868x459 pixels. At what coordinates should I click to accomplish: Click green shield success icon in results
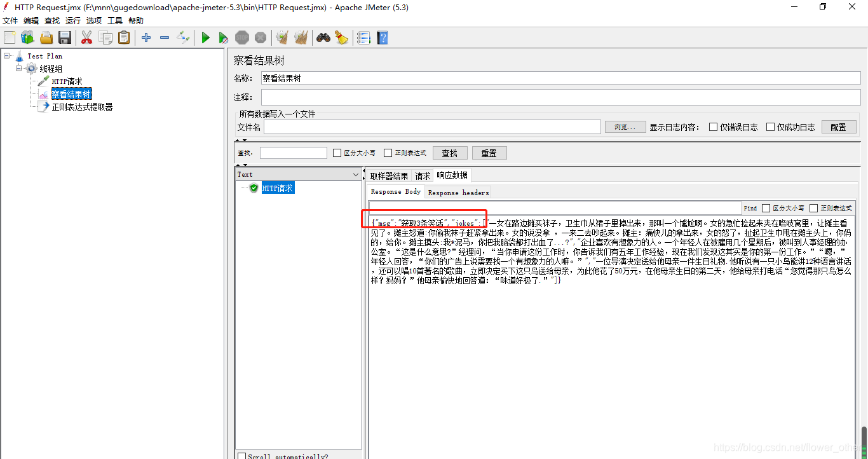pyautogui.click(x=254, y=188)
